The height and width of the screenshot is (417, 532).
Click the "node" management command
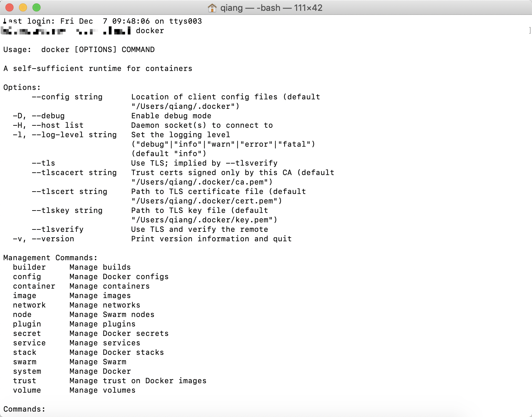coord(22,314)
